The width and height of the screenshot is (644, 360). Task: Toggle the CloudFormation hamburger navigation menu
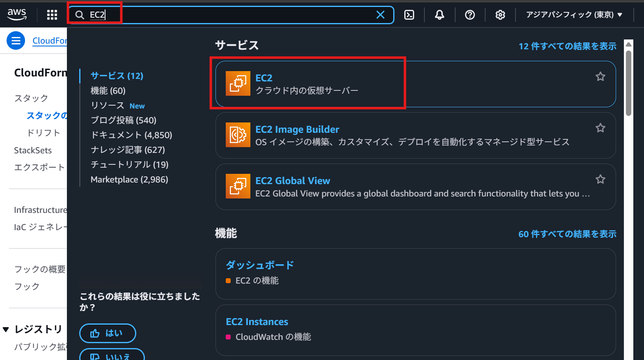[x=16, y=41]
